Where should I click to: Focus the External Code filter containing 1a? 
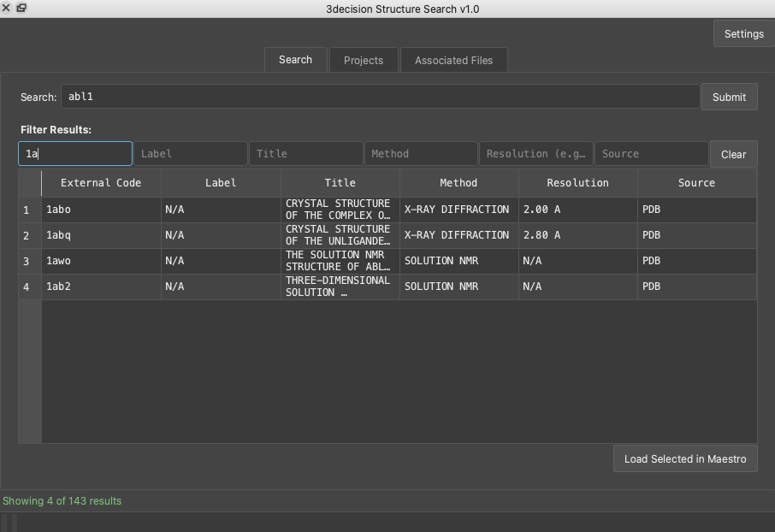[75, 154]
